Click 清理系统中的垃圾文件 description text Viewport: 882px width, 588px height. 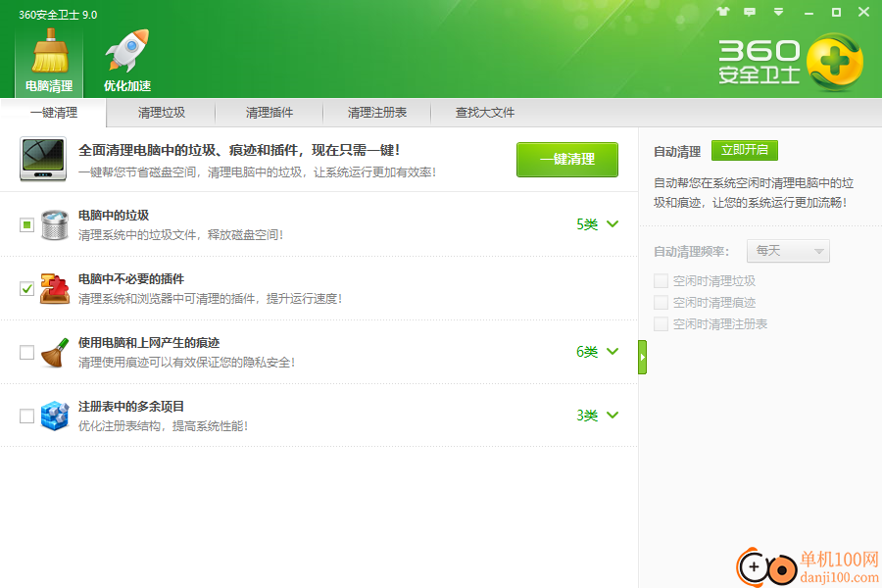point(180,234)
